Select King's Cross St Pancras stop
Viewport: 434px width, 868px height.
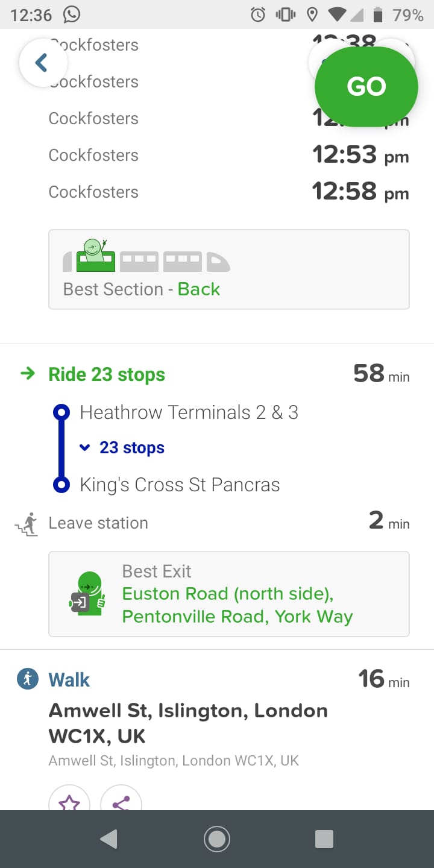(180, 485)
